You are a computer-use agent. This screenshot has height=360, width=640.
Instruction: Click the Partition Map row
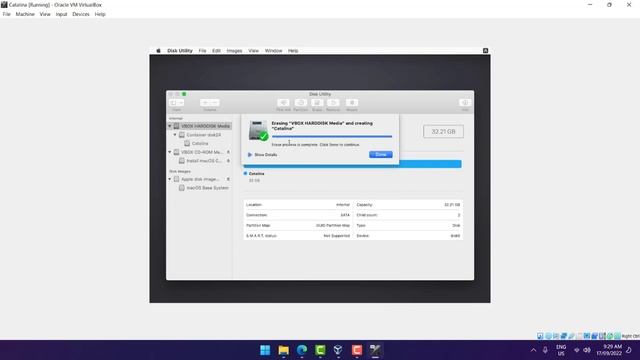pos(298,226)
